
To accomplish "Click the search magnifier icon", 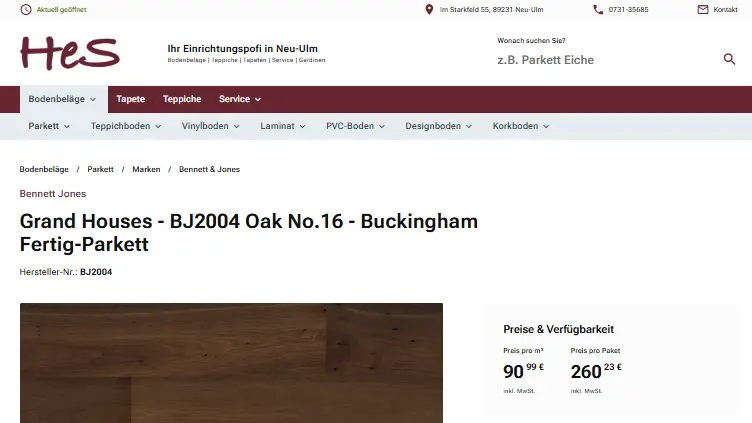I will (729, 59).
